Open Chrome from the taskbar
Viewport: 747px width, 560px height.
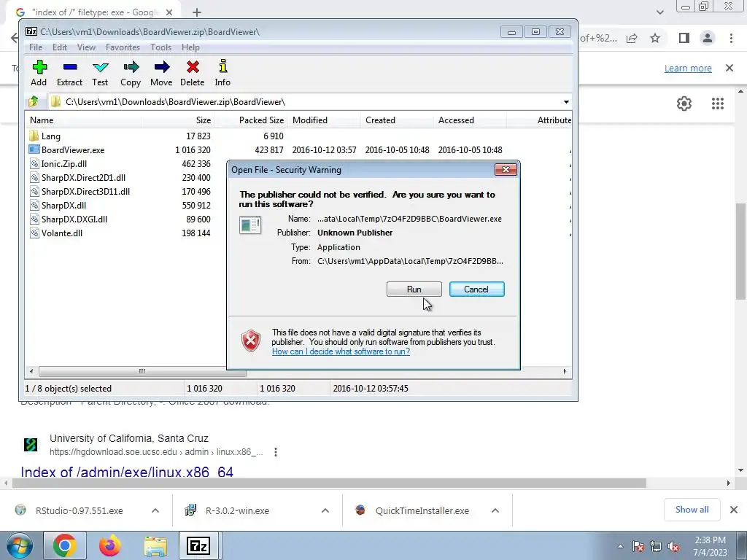click(x=64, y=545)
